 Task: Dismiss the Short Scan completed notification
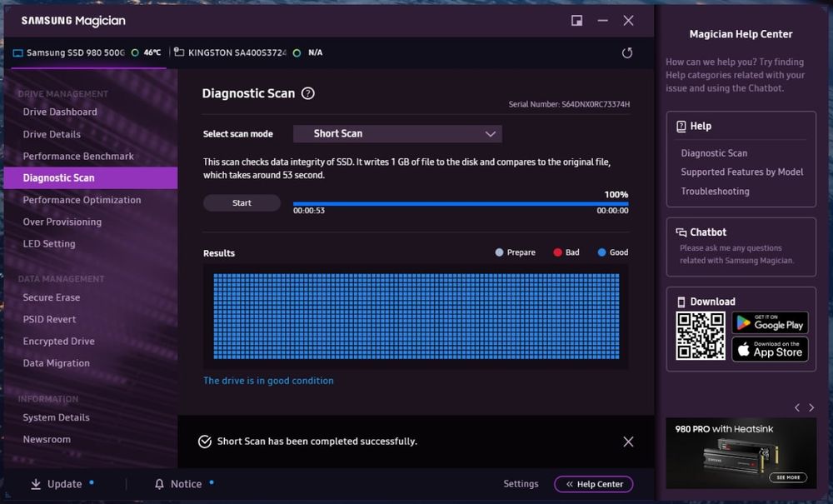click(x=628, y=442)
